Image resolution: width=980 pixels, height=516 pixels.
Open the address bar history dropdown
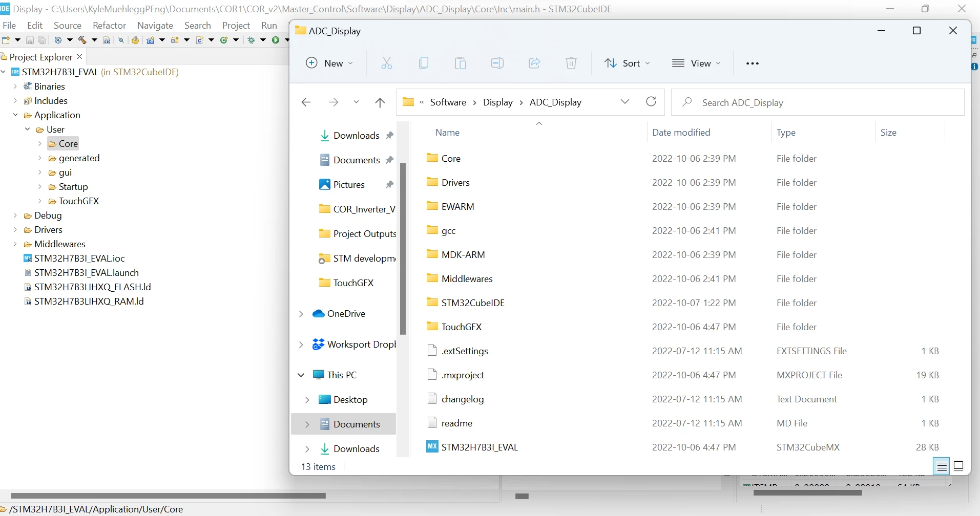(x=625, y=101)
